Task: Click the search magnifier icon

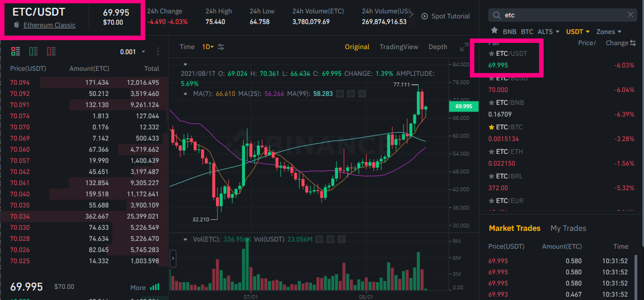Action: click(x=497, y=15)
